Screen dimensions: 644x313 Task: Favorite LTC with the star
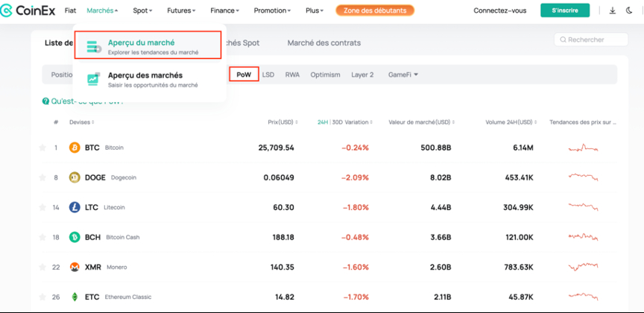point(42,207)
